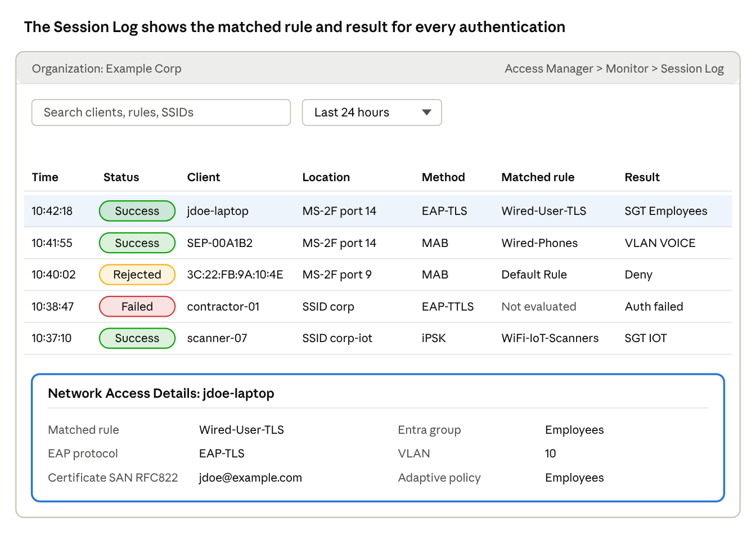Click the SSID corp-iot location
The width and height of the screenshot is (756, 548).
[337, 338]
